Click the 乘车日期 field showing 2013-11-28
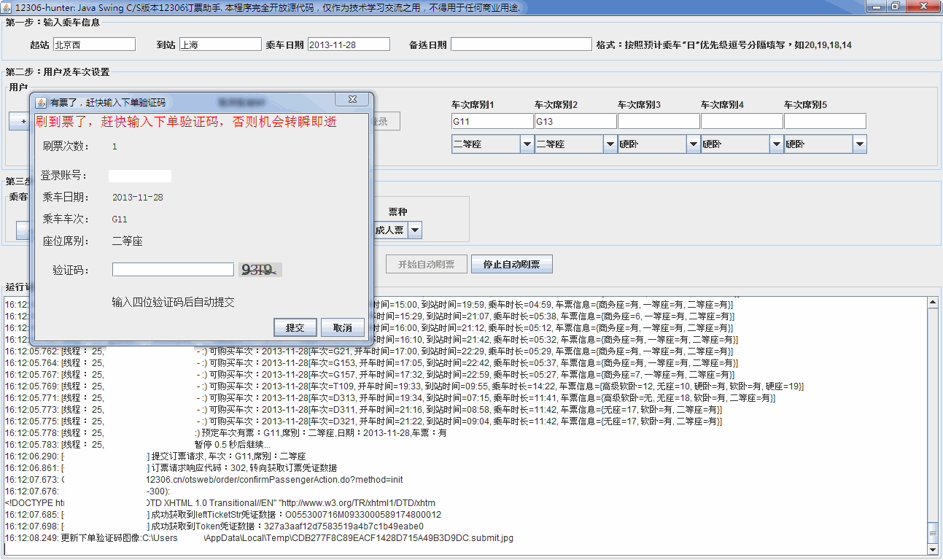Image resolution: width=943 pixels, height=560 pixels. 349,44
